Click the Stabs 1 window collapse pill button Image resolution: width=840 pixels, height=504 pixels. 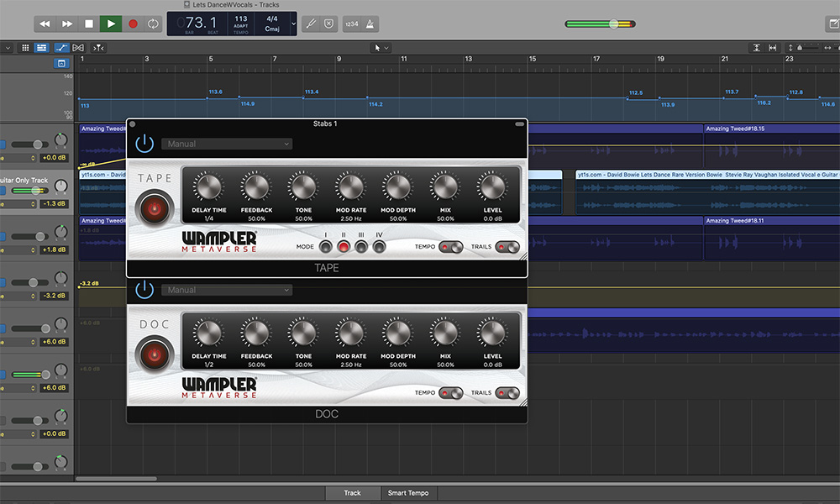coord(520,124)
